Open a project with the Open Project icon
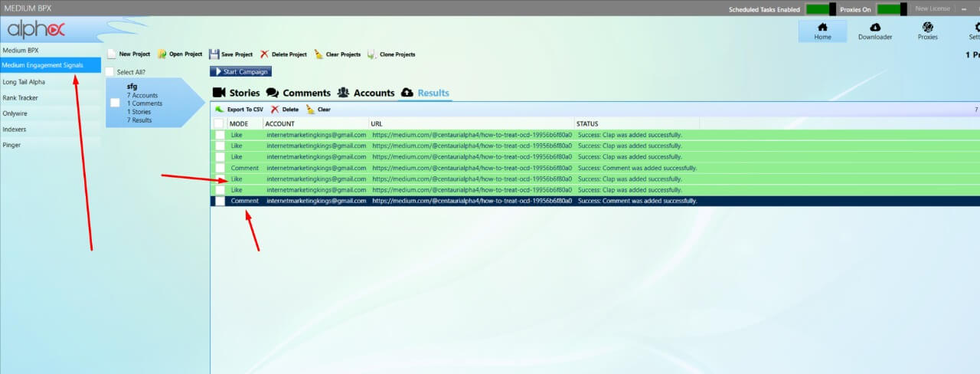The height and width of the screenshot is (374, 980). (162, 54)
